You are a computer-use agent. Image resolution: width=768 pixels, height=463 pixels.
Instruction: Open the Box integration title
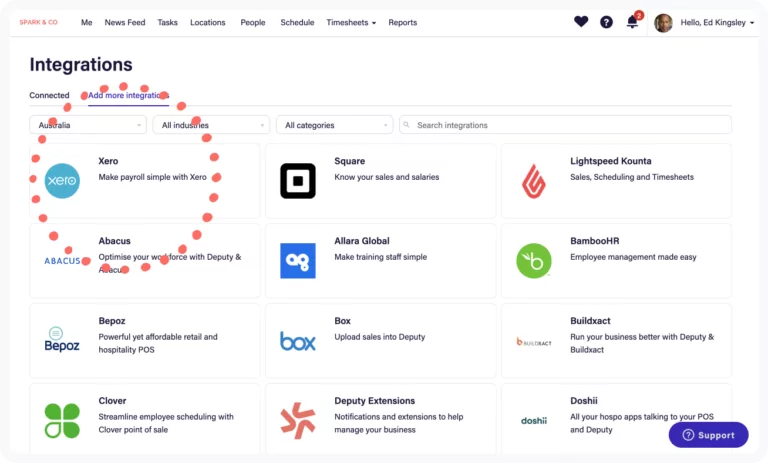pyautogui.click(x=342, y=321)
